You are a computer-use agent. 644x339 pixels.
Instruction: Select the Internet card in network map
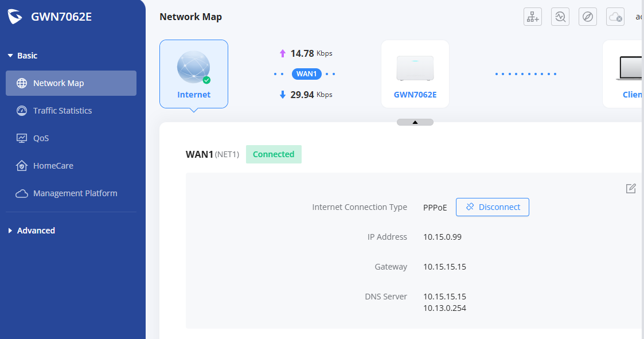194,74
